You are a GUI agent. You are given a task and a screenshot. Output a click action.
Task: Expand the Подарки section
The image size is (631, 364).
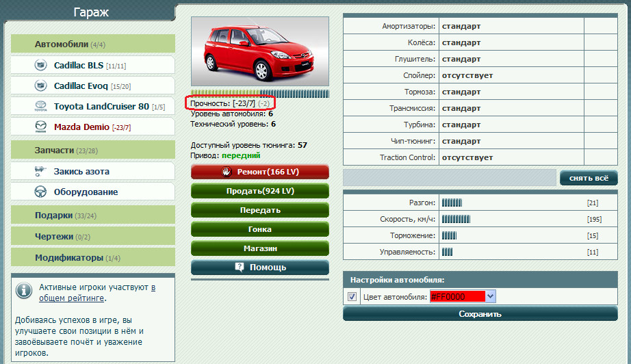[x=93, y=215]
